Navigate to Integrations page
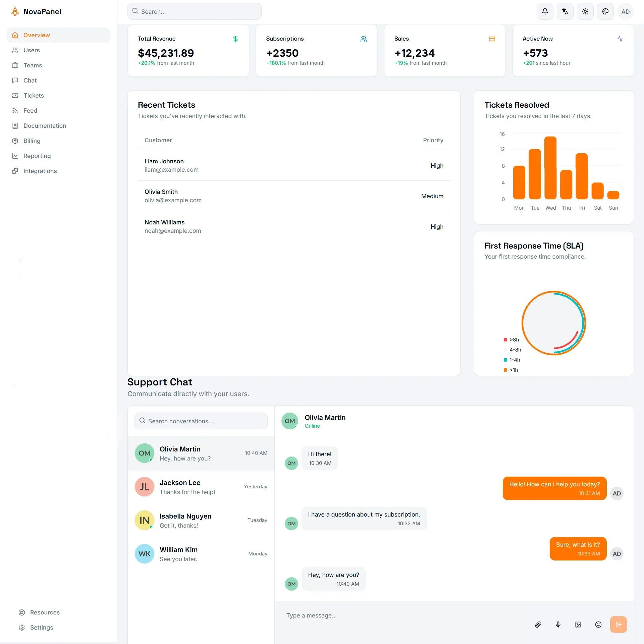Image resolution: width=644 pixels, height=644 pixels. pos(40,171)
